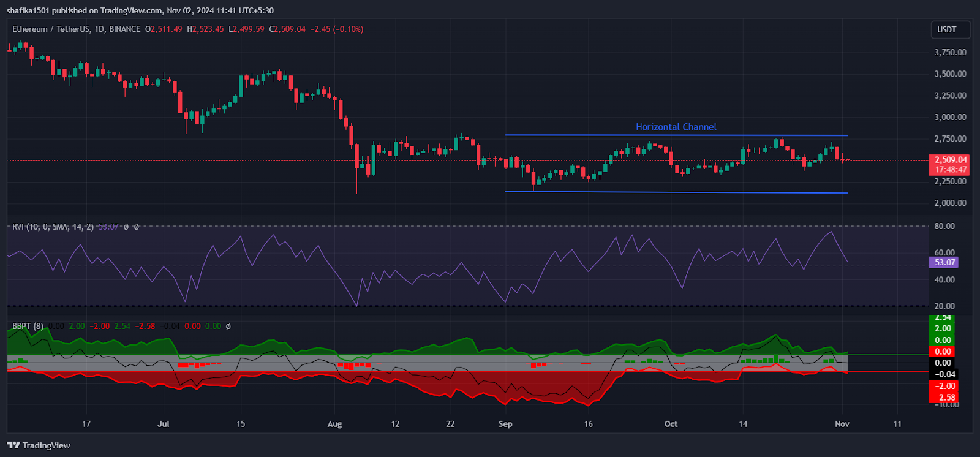
Task: Click the 2,250.00 price axis label
Action: (x=950, y=181)
